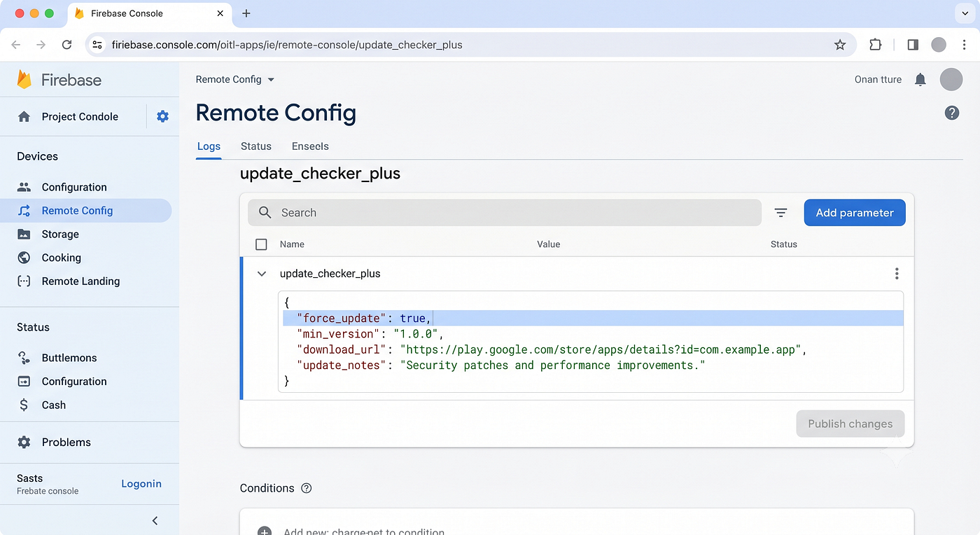Collapse update_checker_plus parameter row
This screenshot has width=980, height=535.
click(x=262, y=274)
